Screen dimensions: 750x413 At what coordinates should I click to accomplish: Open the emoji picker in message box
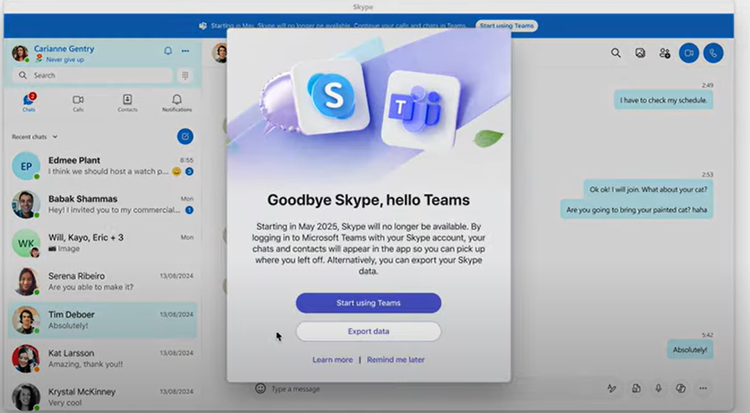(x=261, y=388)
